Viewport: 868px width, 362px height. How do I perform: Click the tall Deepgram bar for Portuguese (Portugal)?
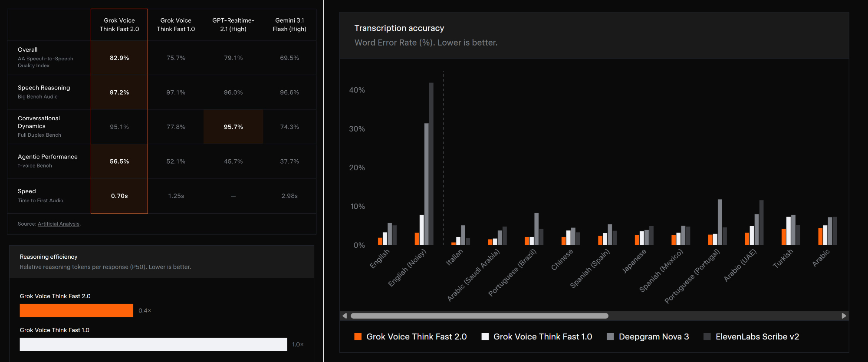pos(720,222)
